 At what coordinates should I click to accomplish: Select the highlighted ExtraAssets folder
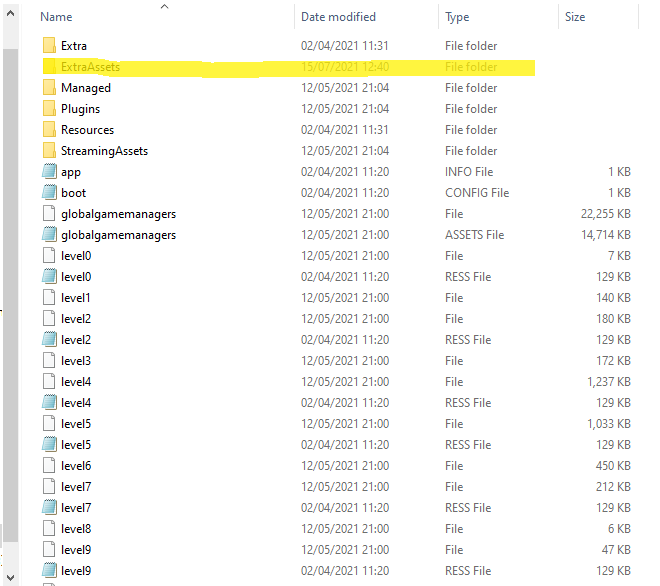point(90,67)
